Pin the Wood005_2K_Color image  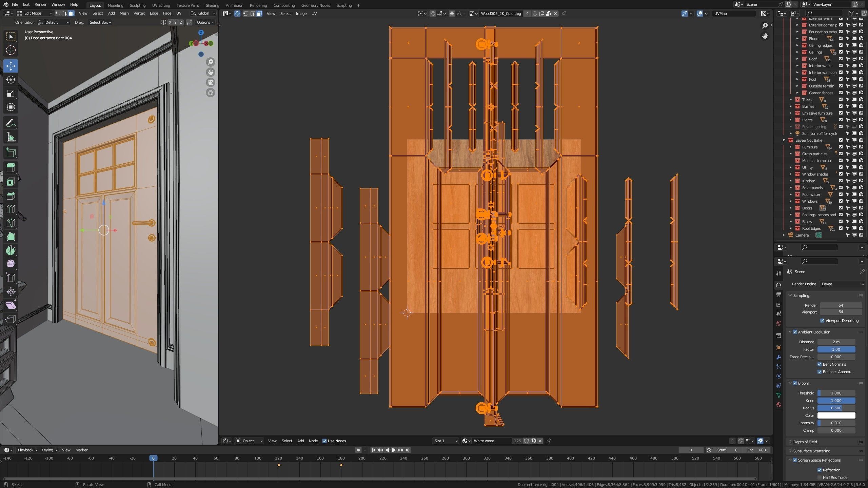[564, 14]
